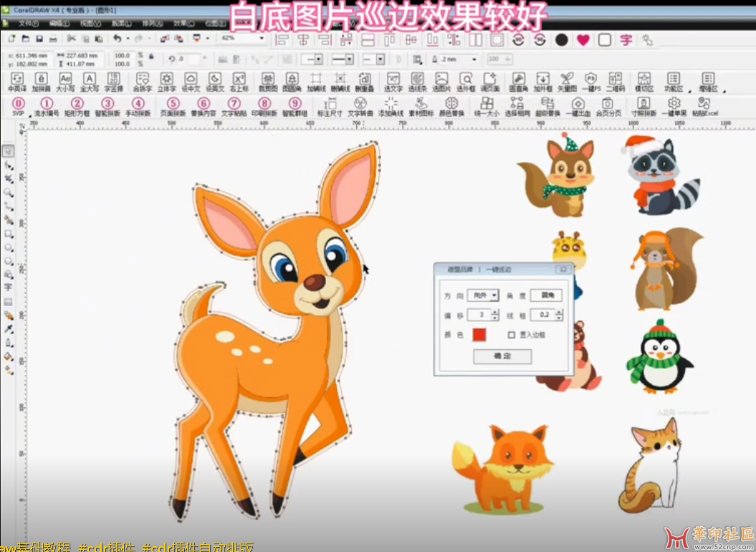Click the ① 流水编号 serial number icon
The width and height of the screenshot is (756, 552).
click(x=47, y=107)
